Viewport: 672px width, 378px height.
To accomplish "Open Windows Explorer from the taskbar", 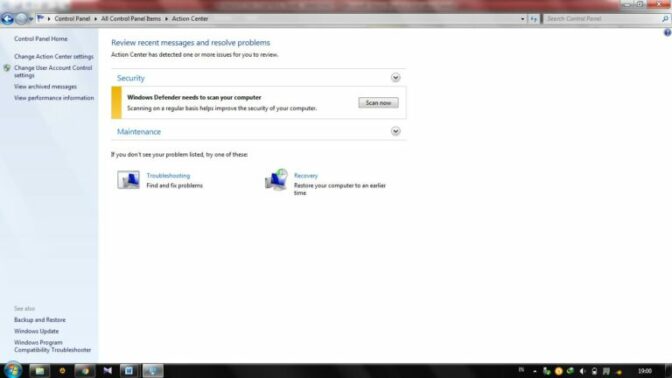I will (x=39, y=371).
